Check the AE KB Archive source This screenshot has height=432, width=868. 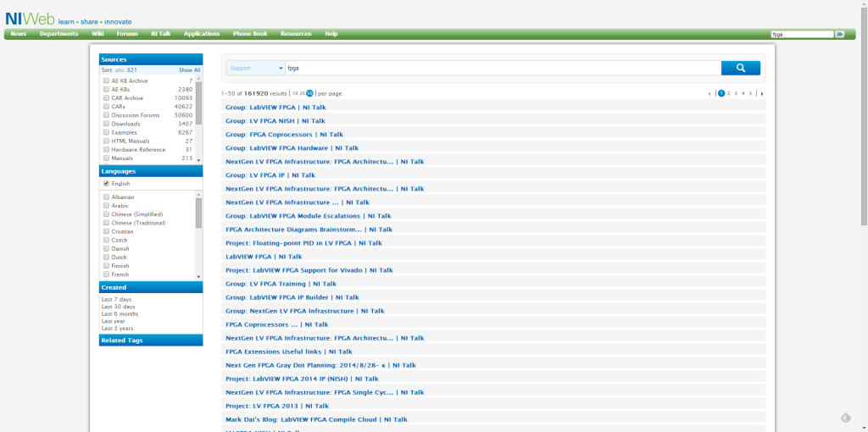pos(106,80)
